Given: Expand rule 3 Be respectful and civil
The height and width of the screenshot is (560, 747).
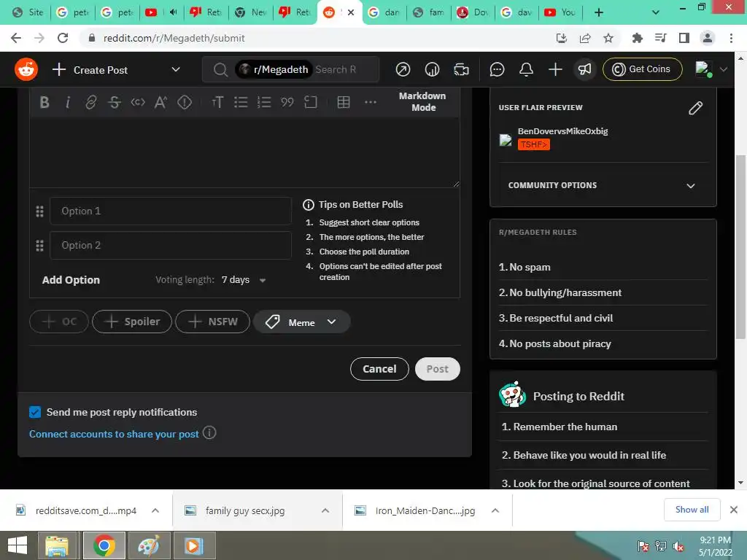Looking at the screenshot, I should click(603, 318).
